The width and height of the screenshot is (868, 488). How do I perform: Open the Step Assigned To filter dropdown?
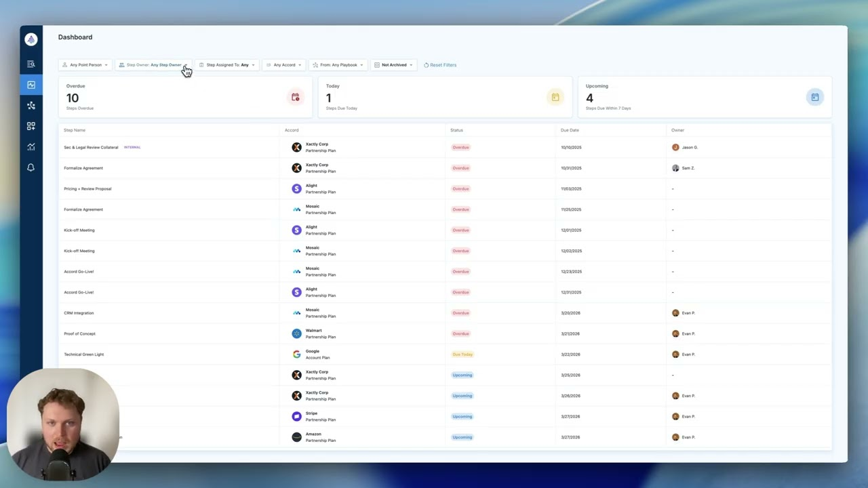pyautogui.click(x=227, y=65)
